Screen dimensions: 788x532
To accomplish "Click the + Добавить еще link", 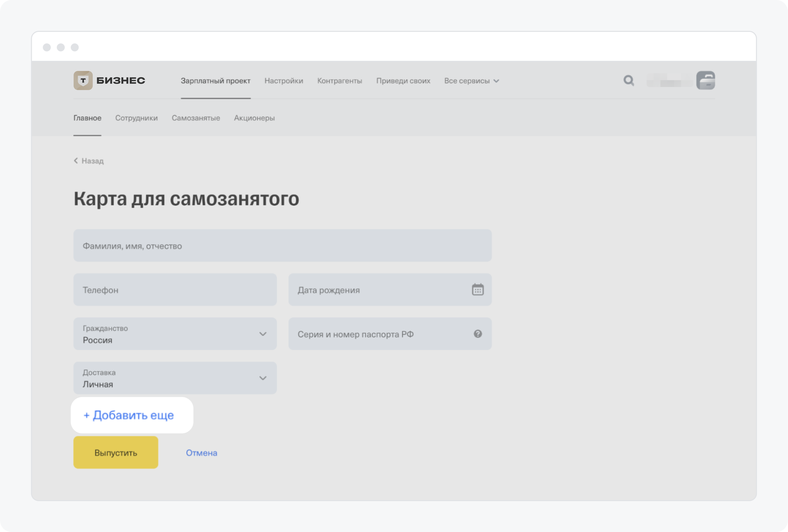I will (x=129, y=415).
